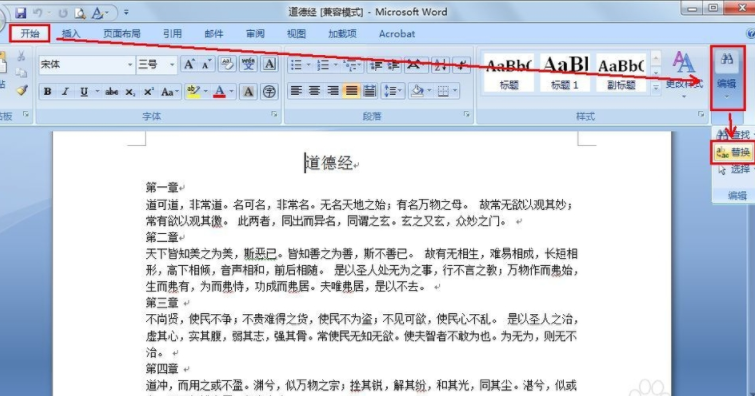Click the 替换 Replace command
This screenshot has width=755, height=396.
pos(733,153)
